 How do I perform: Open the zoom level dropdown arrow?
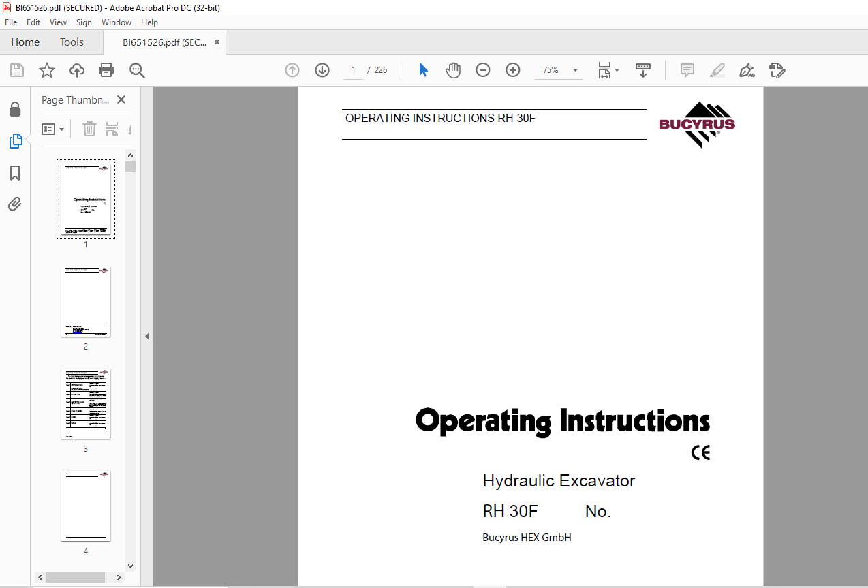point(575,70)
